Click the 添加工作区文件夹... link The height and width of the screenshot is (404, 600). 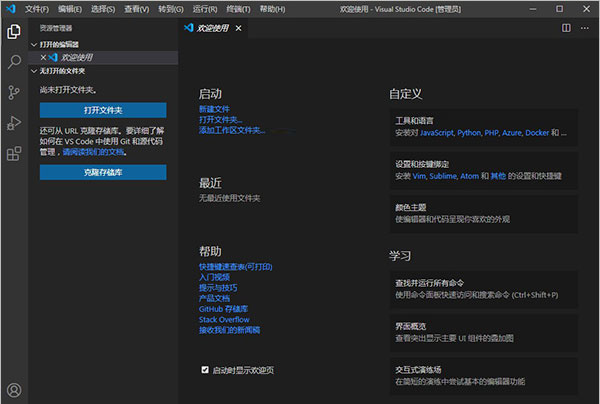click(232, 130)
